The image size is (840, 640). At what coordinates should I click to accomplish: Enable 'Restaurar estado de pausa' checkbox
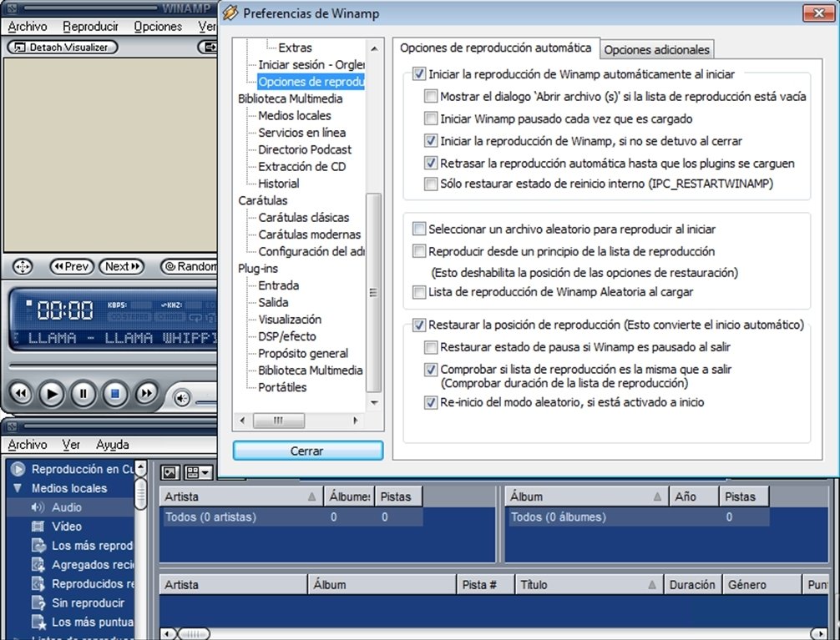[431, 347]
